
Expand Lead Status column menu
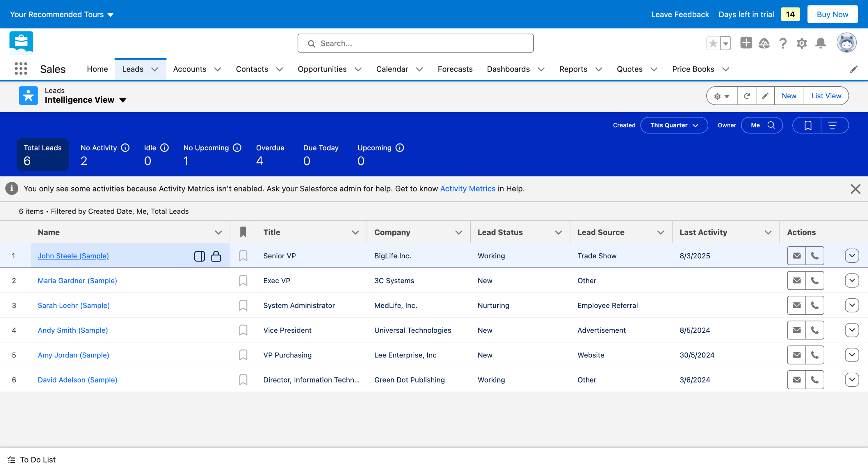558,232
